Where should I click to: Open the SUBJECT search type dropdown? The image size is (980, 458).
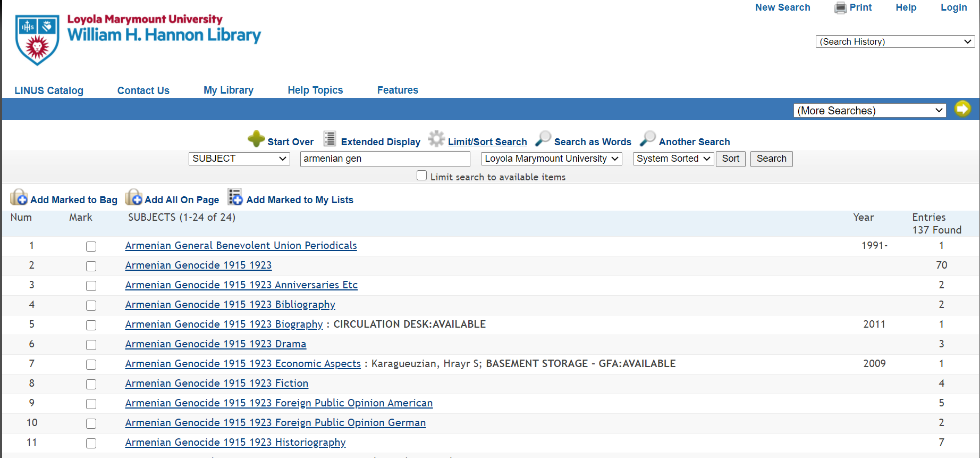[239, 159]
